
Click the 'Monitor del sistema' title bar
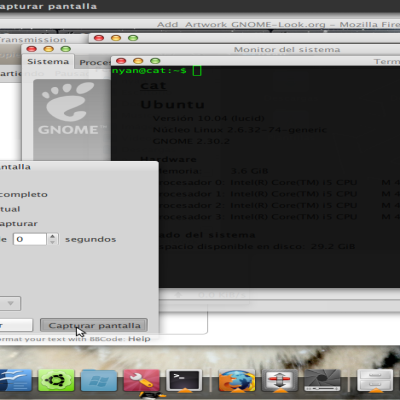pyautogui.click(x=287, y=50)
